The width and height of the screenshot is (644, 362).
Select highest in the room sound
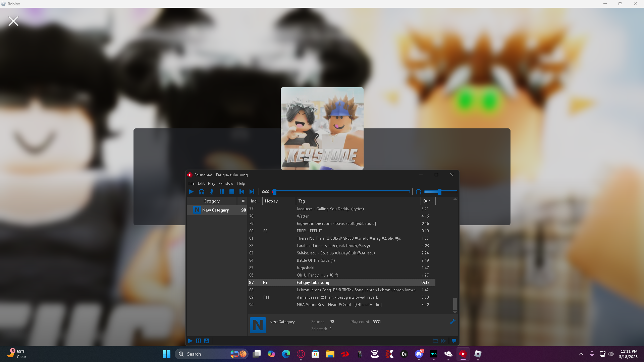pos(342,224)
